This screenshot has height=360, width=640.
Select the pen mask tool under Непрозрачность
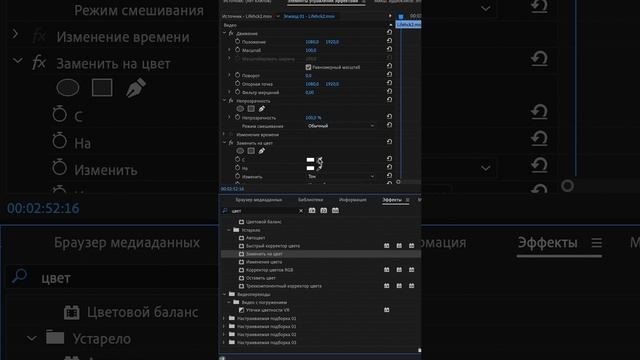(x=262, y=109)
